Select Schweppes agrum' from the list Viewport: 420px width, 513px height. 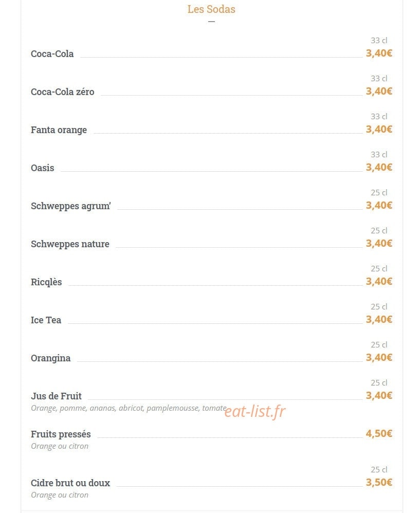point(70,206)
